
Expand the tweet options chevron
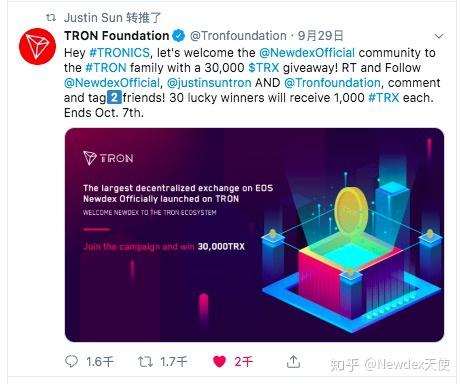pos(439,36)
